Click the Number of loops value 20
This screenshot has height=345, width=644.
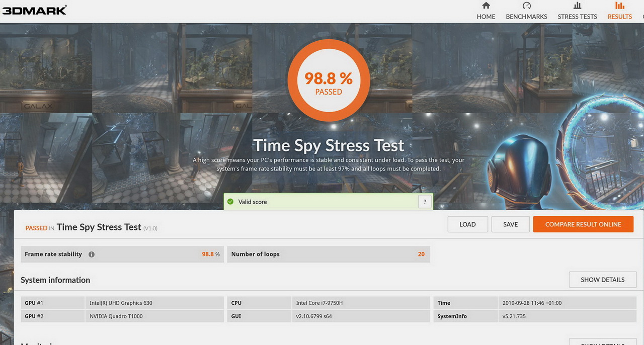421,254
